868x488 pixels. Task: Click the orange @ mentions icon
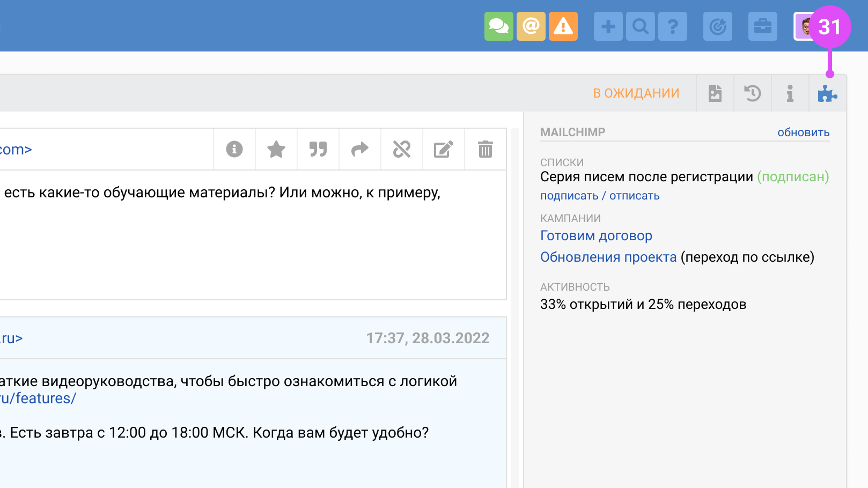click(x=531, y=26)
